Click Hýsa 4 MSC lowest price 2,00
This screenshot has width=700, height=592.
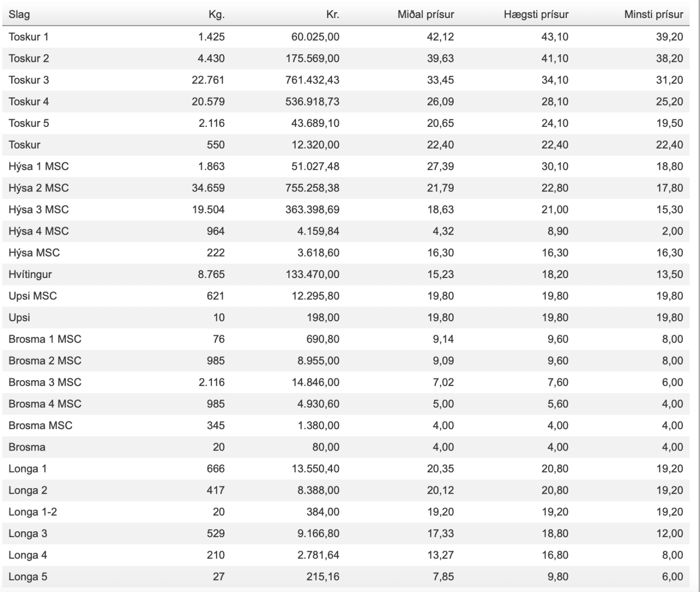672,231
